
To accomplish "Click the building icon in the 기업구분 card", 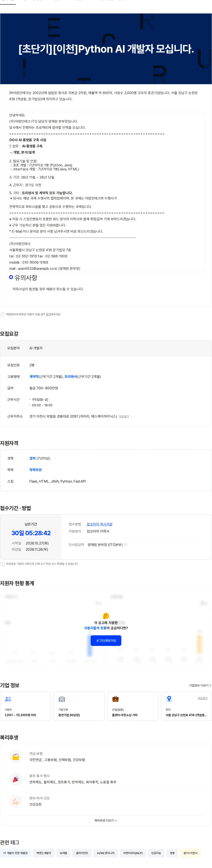I will [x=62, y=699].
